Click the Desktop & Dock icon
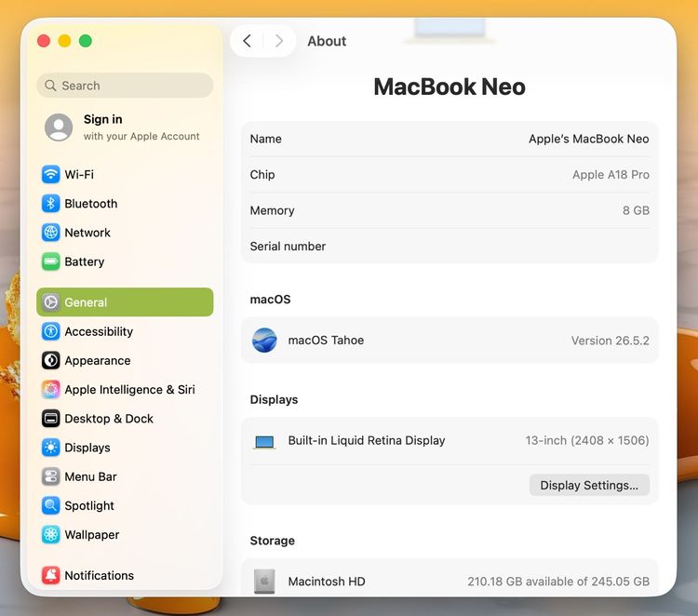Viewport: 698px width, 616px height. point(51,419)
